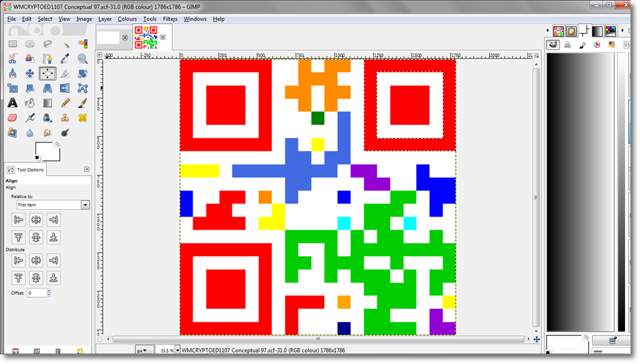Activate the Flip tool
Viewport: 640px width, 364px height.
coord(65,88)
